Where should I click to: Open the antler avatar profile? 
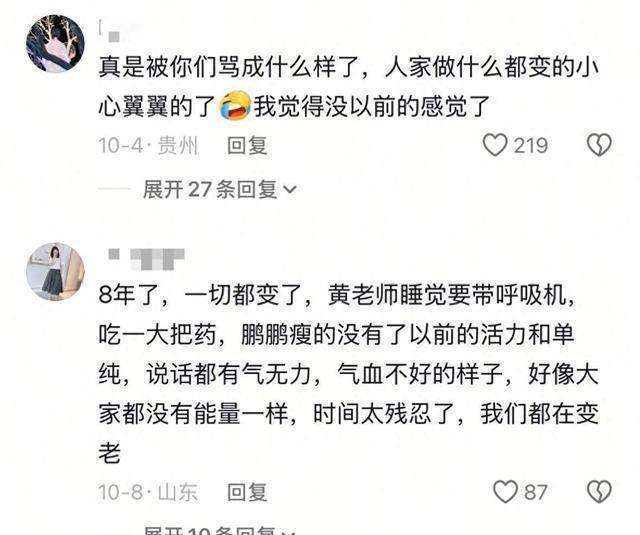pos(55,44)
